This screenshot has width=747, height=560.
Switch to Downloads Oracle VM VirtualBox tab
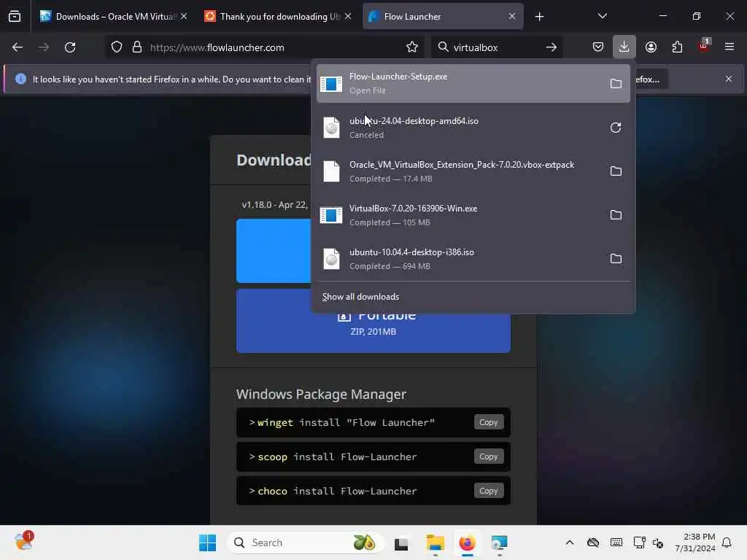[x=115, y=17]
